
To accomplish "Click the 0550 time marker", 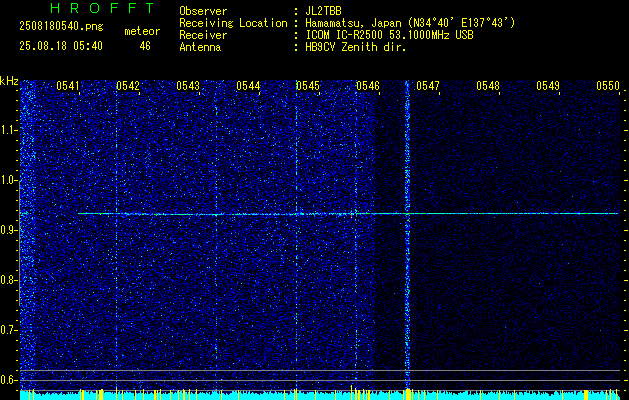I will 608,86.
